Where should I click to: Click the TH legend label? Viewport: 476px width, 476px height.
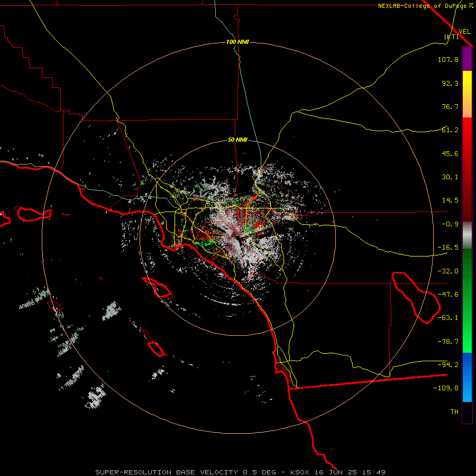click(x=454, y=412)
